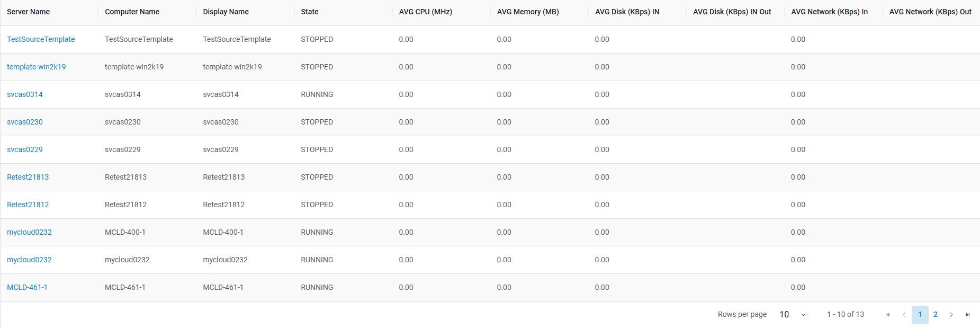Sort by the AVG CPU (MHz) column
Viewport: 980px width, 328px height.
click(x=426, y=12)
